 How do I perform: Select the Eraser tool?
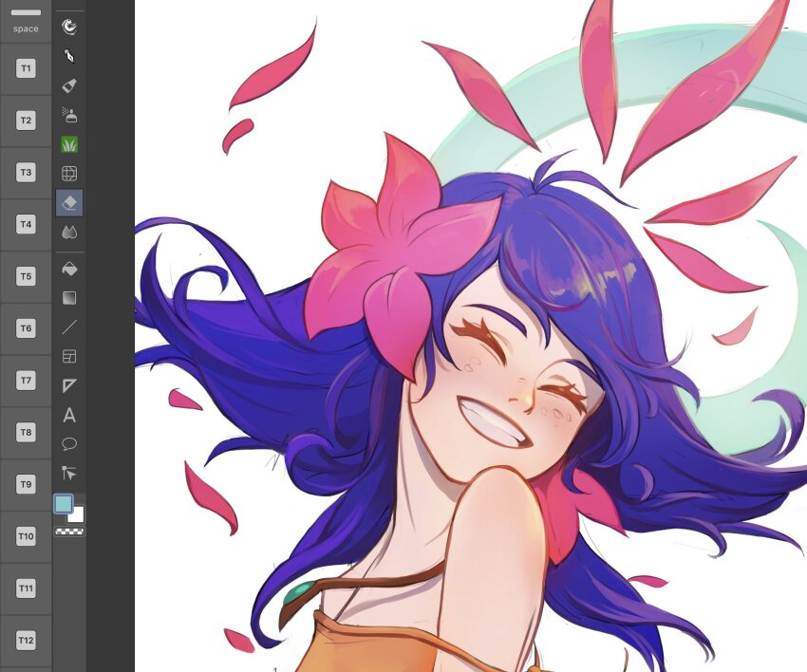[x=69, y=202]
